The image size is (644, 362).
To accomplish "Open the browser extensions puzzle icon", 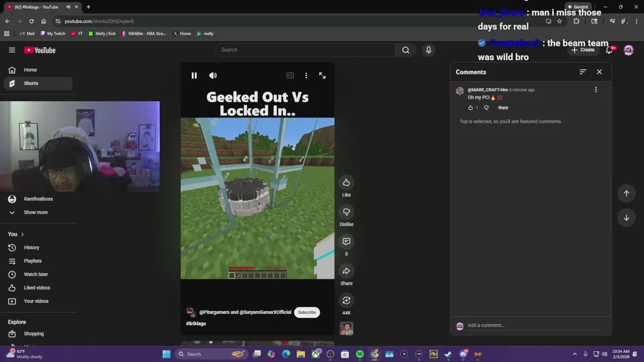I will pyautogui.click(x=577, y=21).
